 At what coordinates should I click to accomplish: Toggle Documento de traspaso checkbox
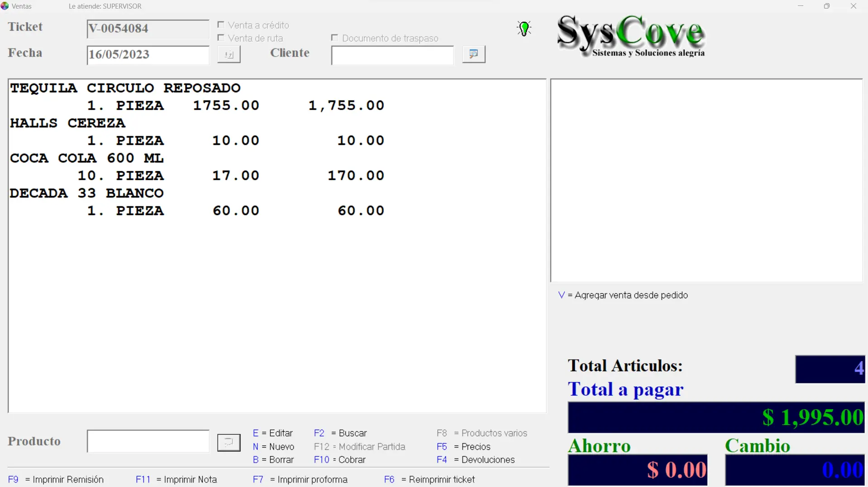point(334,38)
